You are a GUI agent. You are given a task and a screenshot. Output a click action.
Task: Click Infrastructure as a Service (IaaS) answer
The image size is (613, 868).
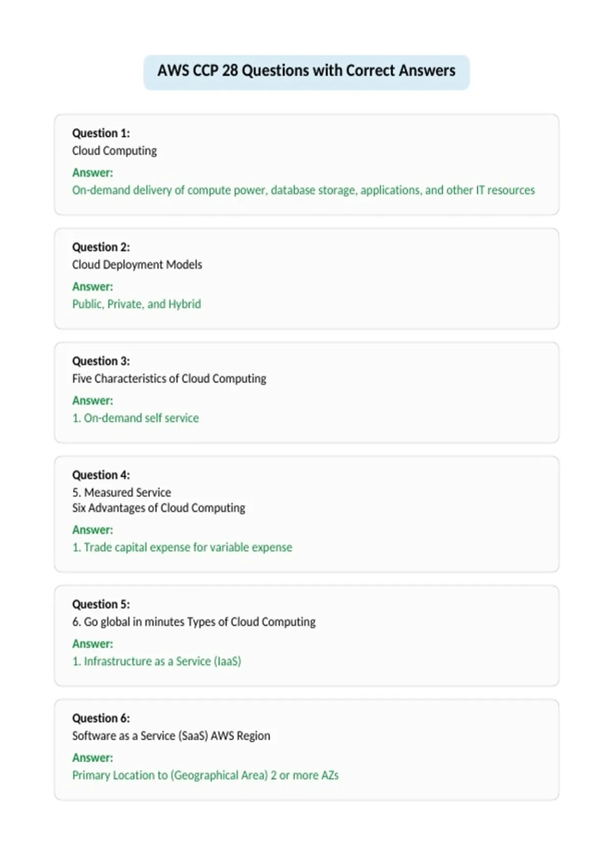point(157,661)
